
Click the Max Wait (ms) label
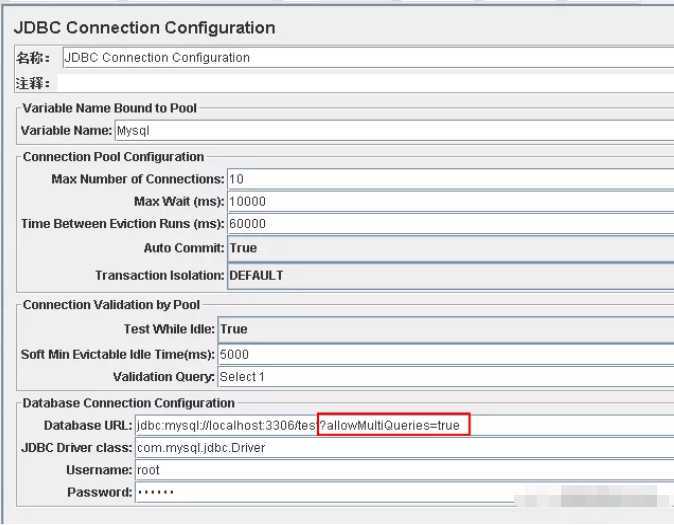tap(179, 201)
